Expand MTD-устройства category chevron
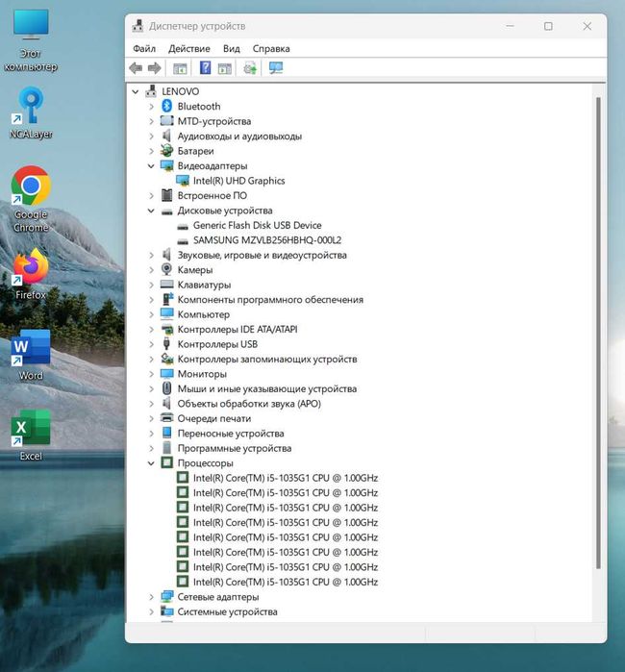The image size is (625, 672). 151,121
